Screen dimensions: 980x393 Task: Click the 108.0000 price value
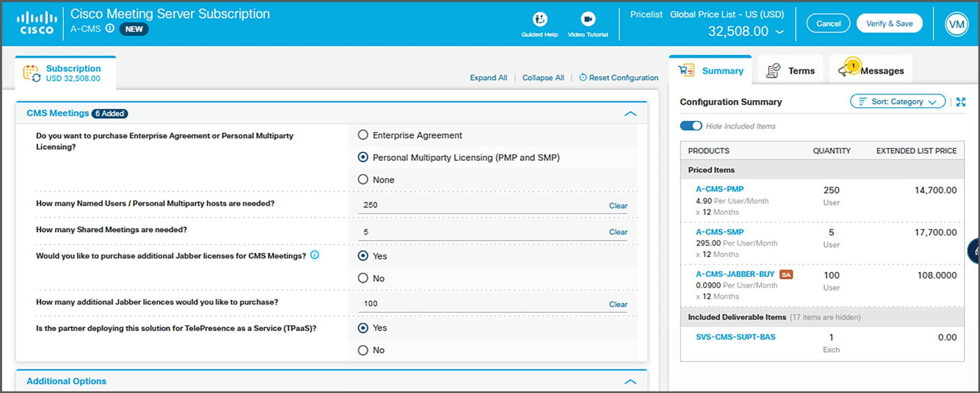937,275
